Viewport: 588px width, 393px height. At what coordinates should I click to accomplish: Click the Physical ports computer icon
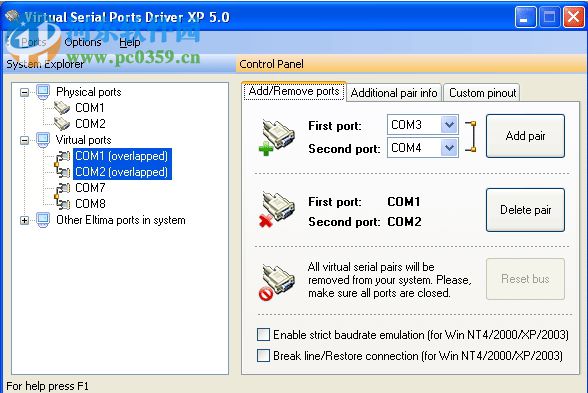(x=43, y=92)
